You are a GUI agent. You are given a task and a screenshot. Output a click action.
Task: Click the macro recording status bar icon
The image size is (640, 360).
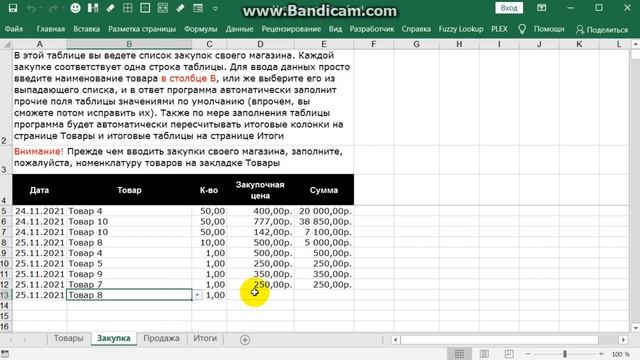pyautogui.click(x=5, y=354)
